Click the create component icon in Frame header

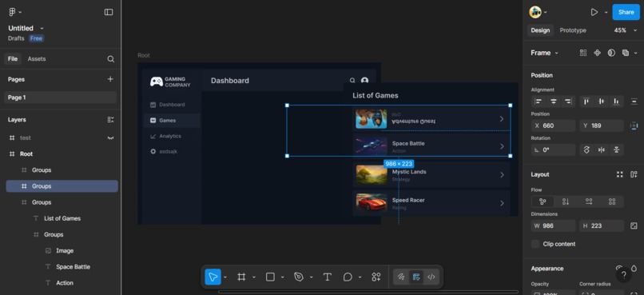(597, 53)
